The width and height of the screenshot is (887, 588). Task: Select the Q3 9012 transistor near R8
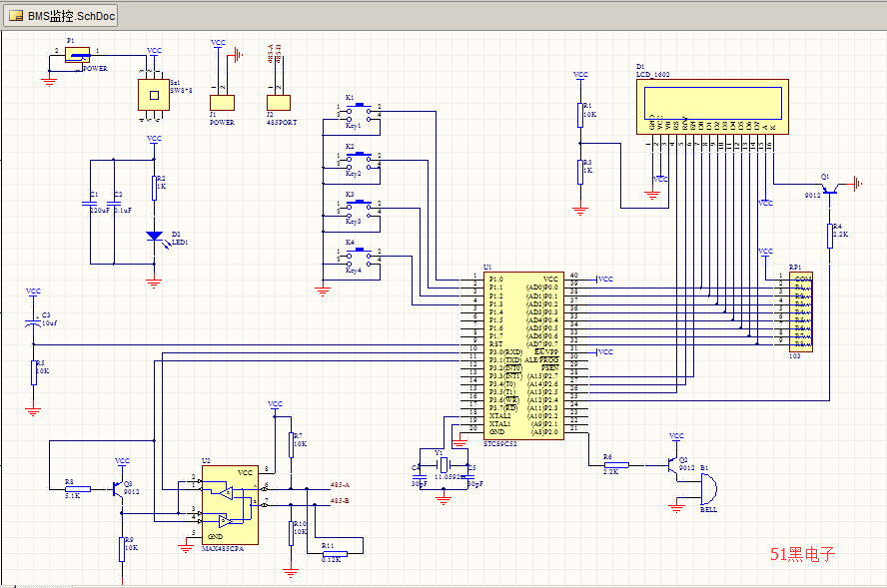click(119, 489)
